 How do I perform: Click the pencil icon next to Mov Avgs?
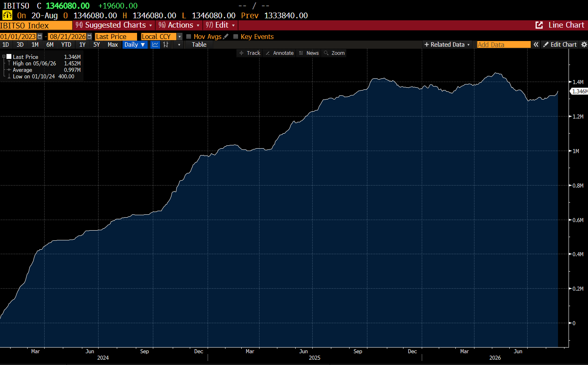coord(226,37)
